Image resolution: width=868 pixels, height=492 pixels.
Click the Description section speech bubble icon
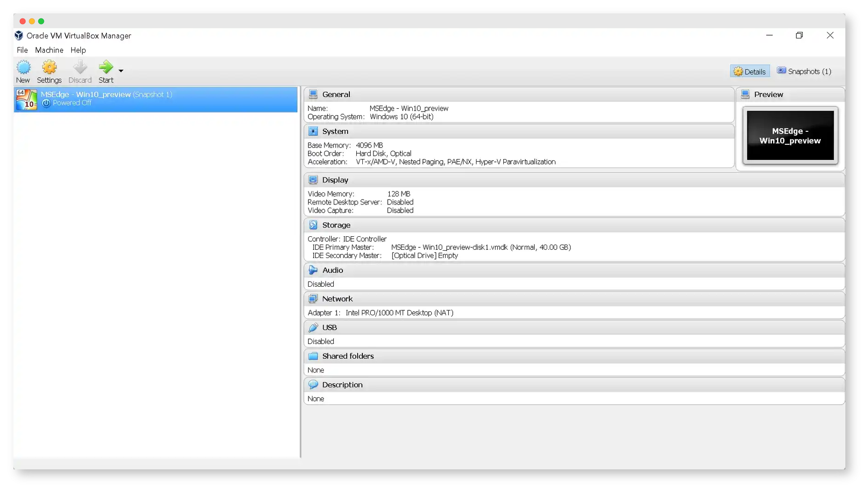click(313, 385)
